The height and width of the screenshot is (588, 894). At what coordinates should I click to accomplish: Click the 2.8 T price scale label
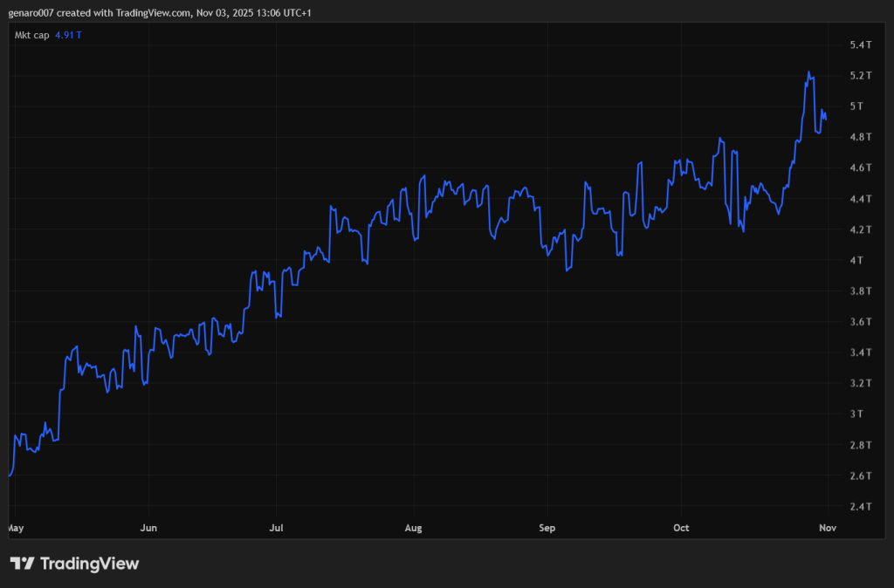pyautogui.click(x=861, y=445)
